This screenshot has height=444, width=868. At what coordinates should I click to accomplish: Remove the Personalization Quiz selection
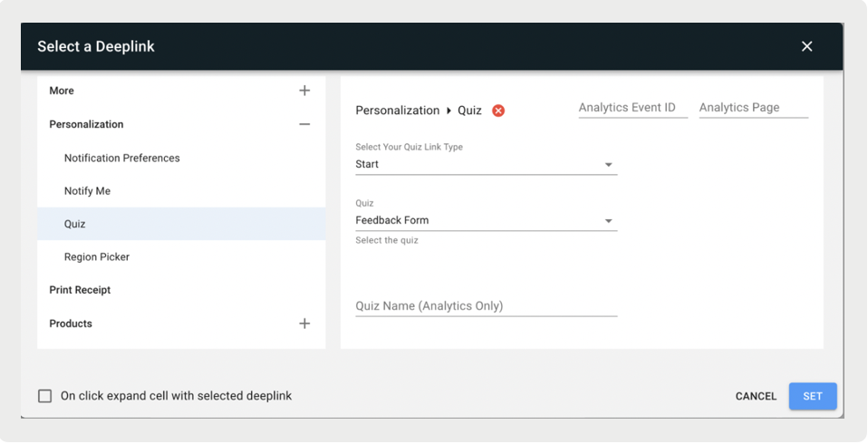(x=498, y=111)
